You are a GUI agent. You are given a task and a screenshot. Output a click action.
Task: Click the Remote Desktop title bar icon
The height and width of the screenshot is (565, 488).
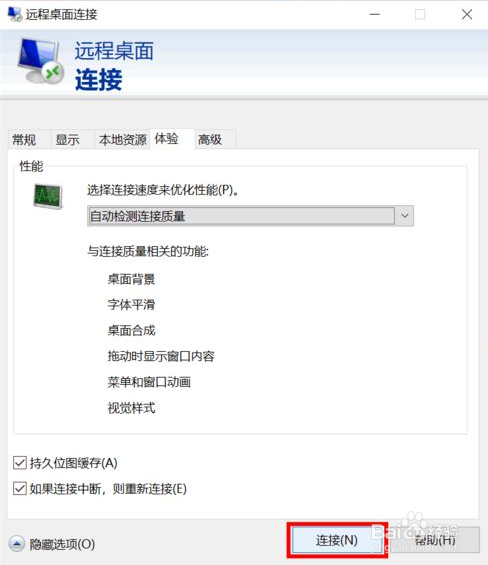pyautogui.click(x=14, y=14)
